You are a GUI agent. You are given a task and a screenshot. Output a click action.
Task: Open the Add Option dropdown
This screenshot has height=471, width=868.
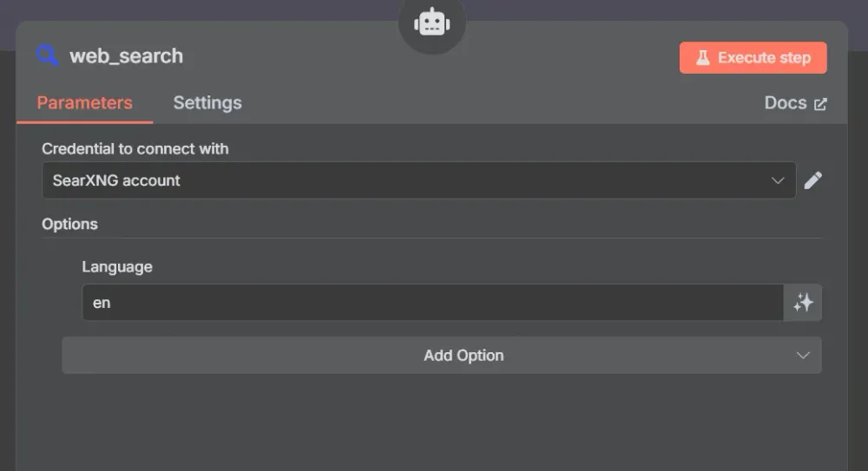tap(442, 356)
